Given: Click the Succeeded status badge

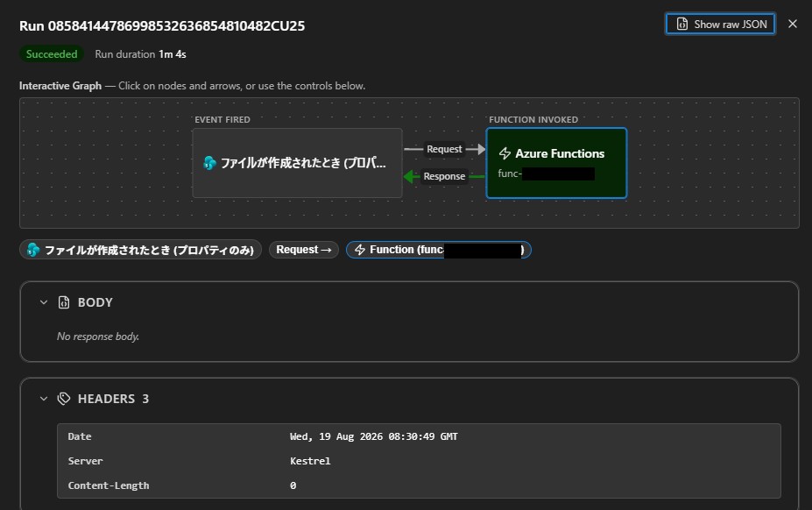Looking at the screenshot, I should (52, 54).
